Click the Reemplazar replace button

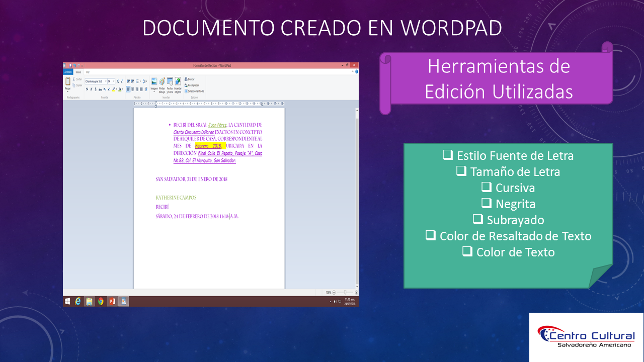[x=192, y=85]
